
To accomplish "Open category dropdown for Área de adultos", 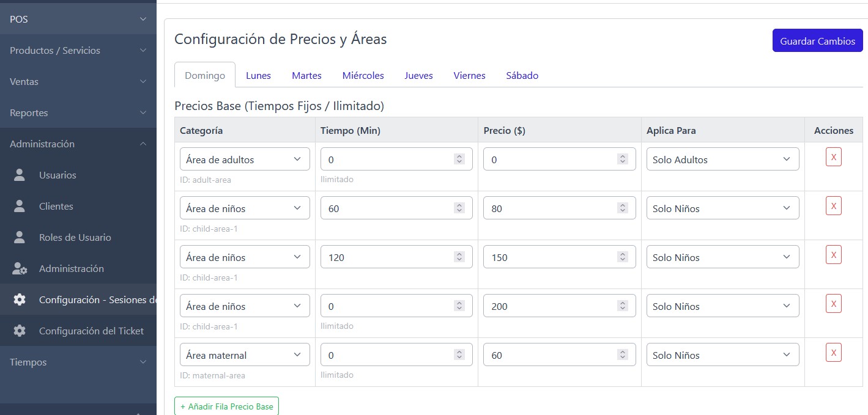I will (245, 159).
